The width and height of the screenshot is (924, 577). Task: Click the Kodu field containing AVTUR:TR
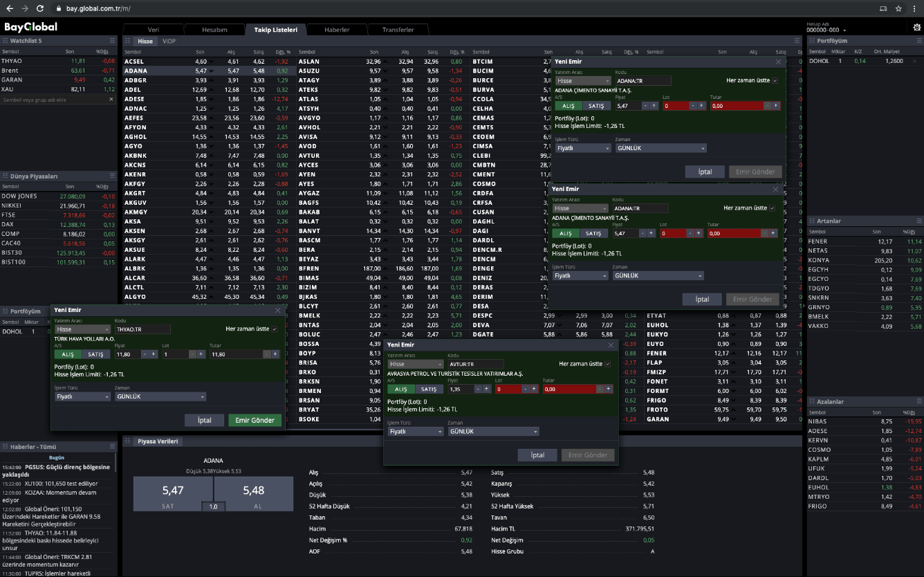coord(476,364)
